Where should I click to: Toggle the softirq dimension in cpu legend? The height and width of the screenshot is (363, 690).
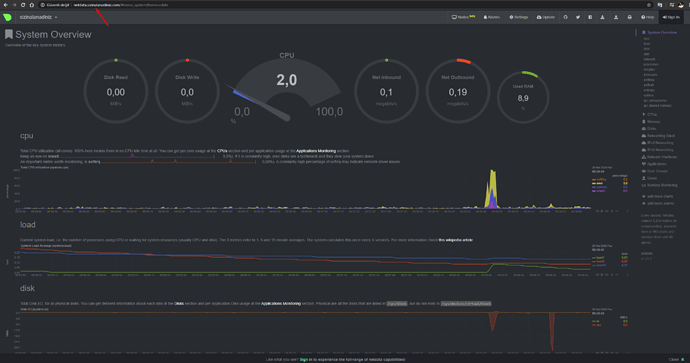pos(599,180)
